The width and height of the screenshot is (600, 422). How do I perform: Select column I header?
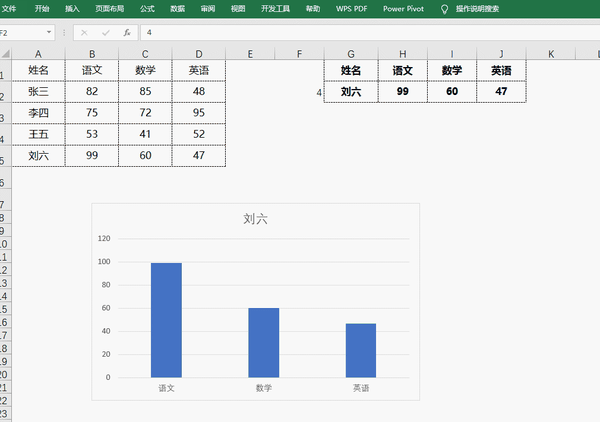click(452, 54)
